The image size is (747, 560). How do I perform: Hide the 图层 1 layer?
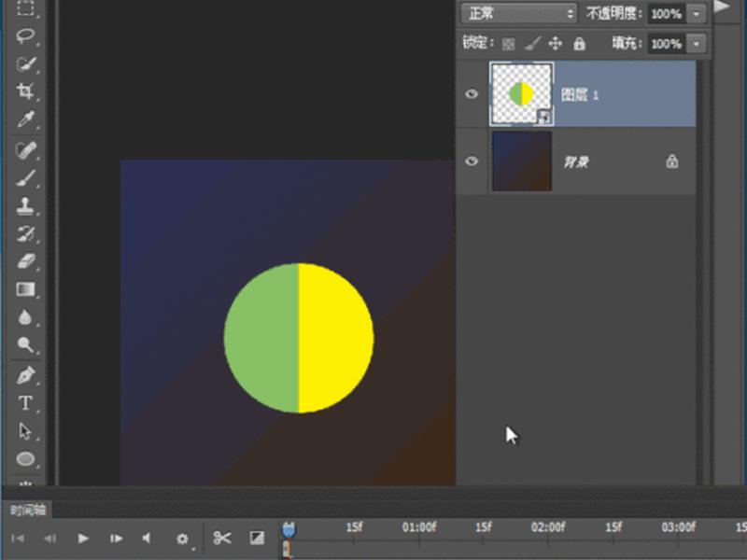pos(472,94)
